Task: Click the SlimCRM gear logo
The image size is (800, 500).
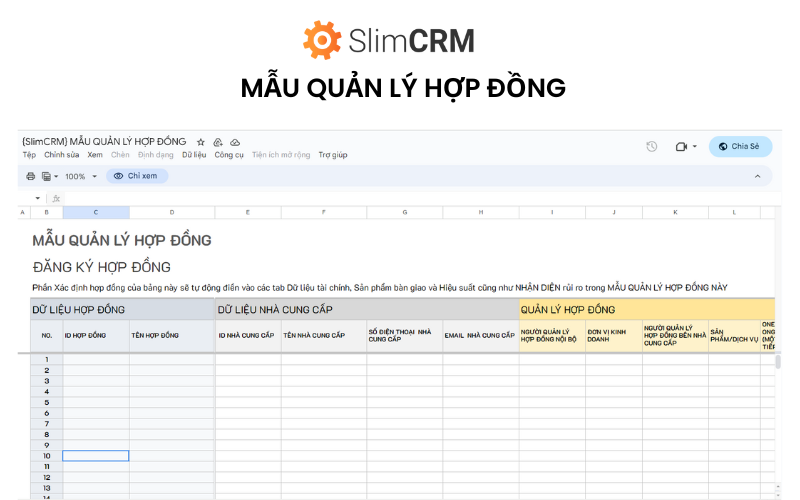Action: [321, 40]
